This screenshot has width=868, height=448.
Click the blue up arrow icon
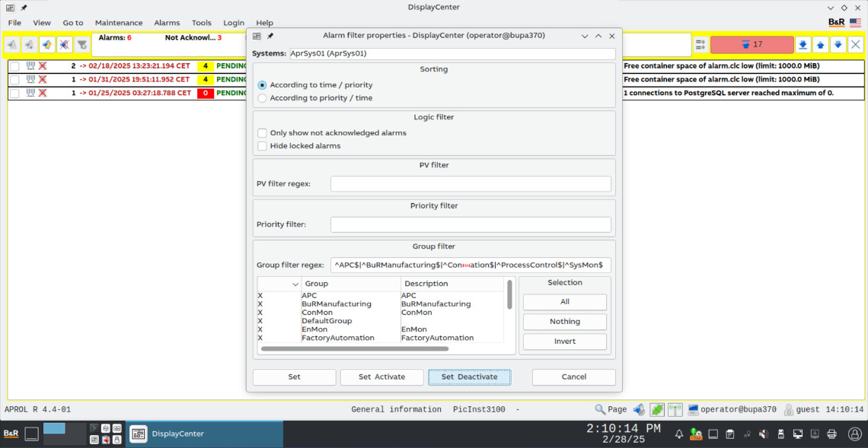click(820, 45)
